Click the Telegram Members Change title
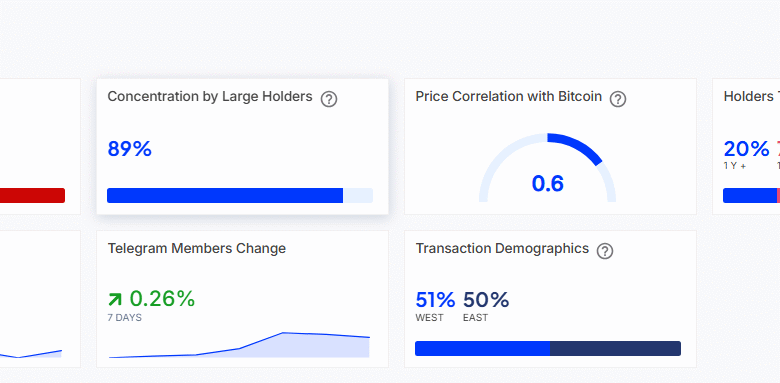This screenshot has height=383, width=780. tap(197, 248)
